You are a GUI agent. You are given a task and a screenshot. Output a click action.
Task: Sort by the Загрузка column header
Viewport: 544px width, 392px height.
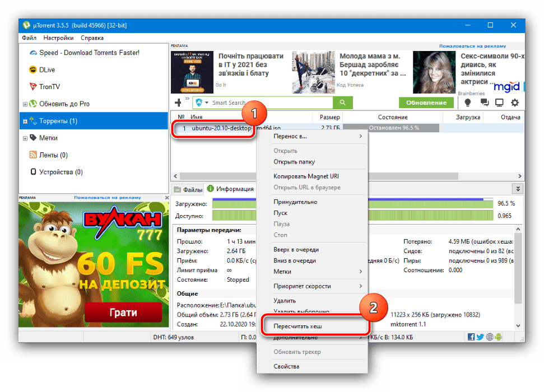pyautogui.click(x=463, y=117)
